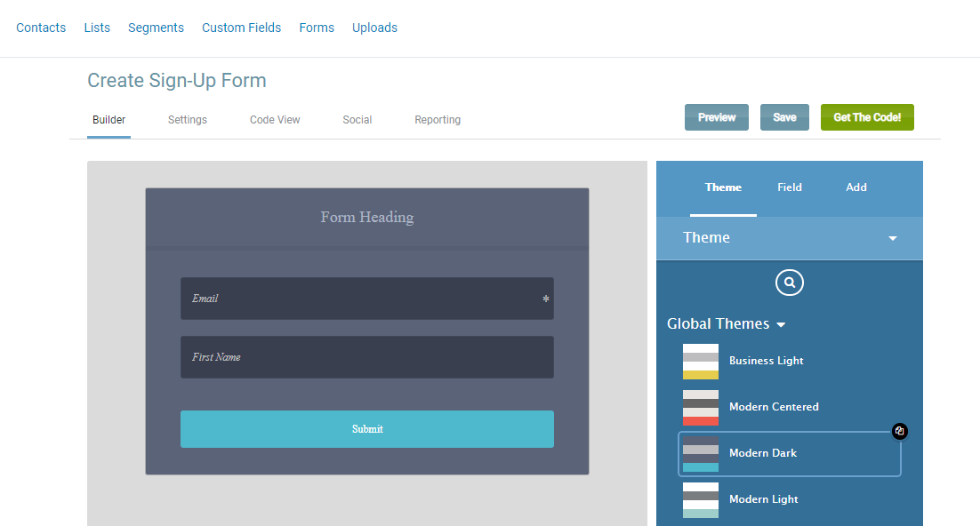
Task: Click the Global Themes heading text
Action: pyautogui.click(x=719, y=323)
